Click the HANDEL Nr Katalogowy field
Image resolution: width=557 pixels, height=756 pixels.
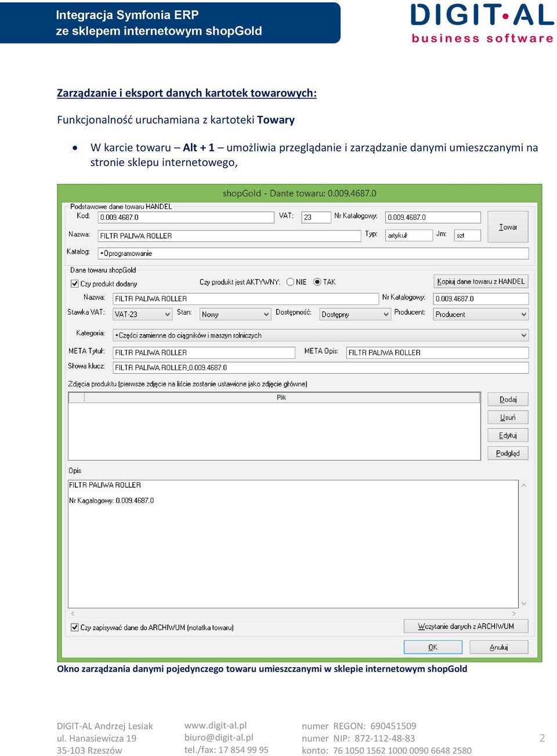[x=433, y=217]
